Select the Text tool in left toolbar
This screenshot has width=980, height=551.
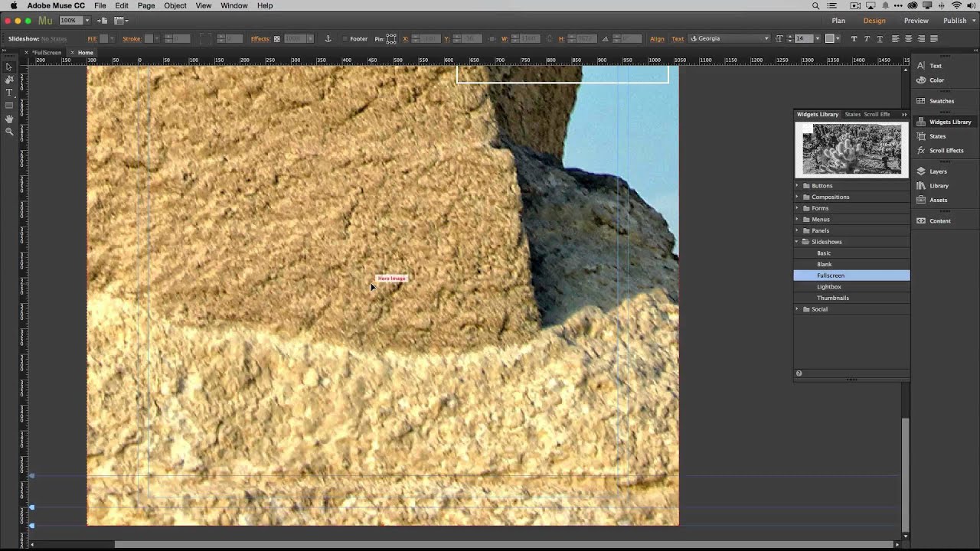9,93
